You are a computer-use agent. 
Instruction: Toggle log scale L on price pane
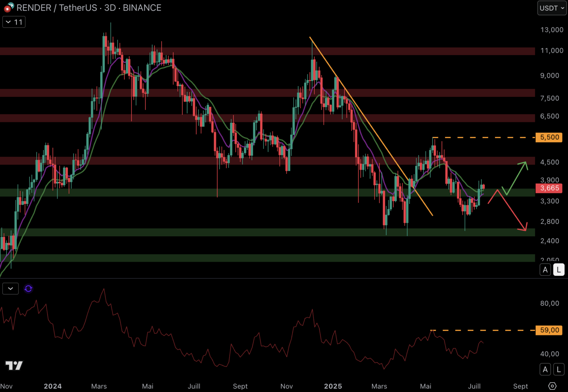coord(559,270)
